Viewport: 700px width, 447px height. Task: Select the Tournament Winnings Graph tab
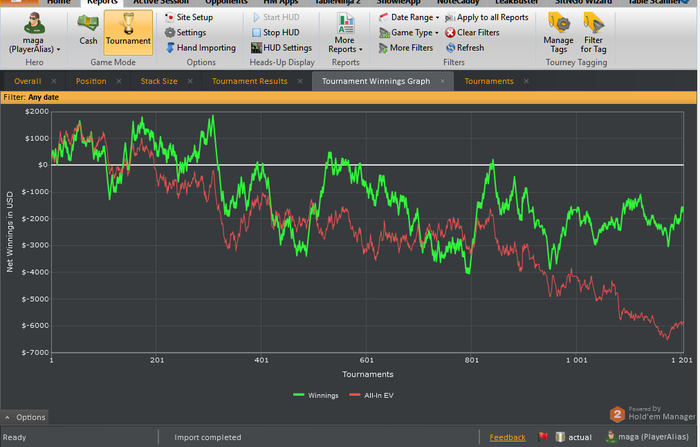click(376, 81)
